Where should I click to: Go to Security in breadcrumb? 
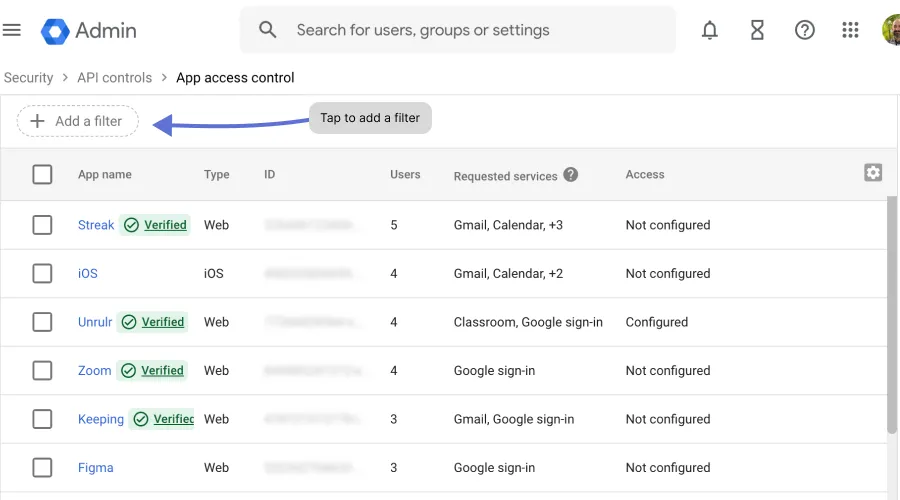pos(29,77)
